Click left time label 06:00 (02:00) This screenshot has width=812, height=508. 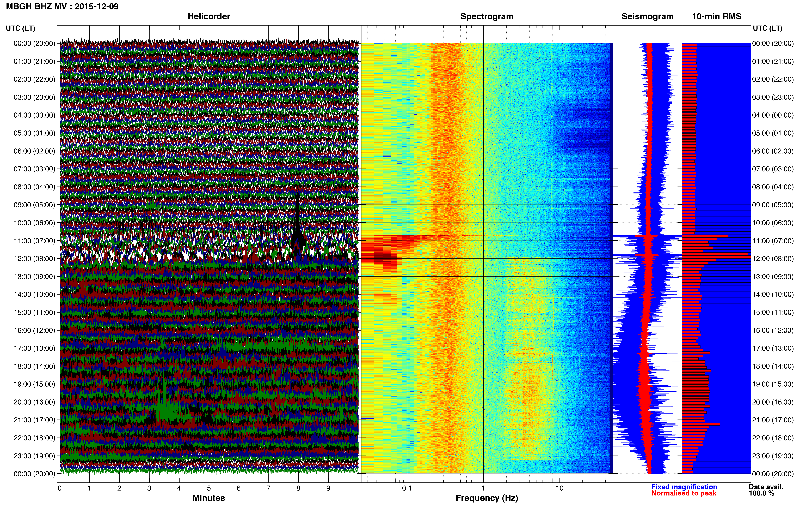34,151
